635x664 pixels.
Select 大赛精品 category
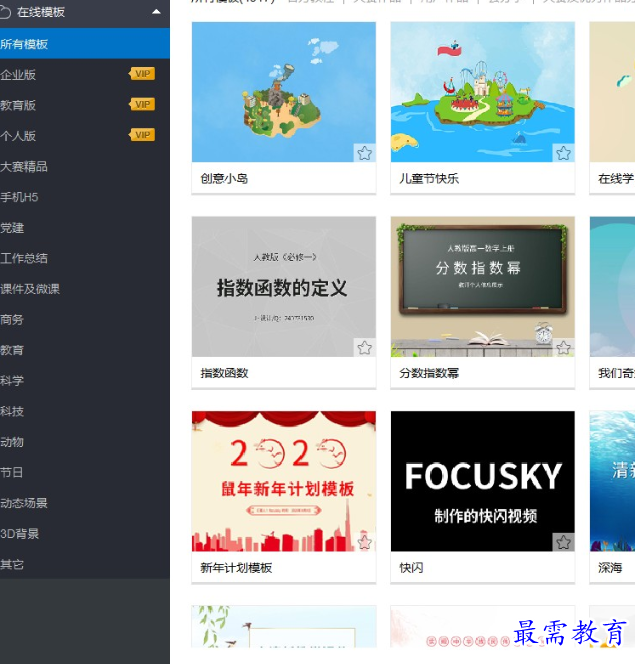24,166
